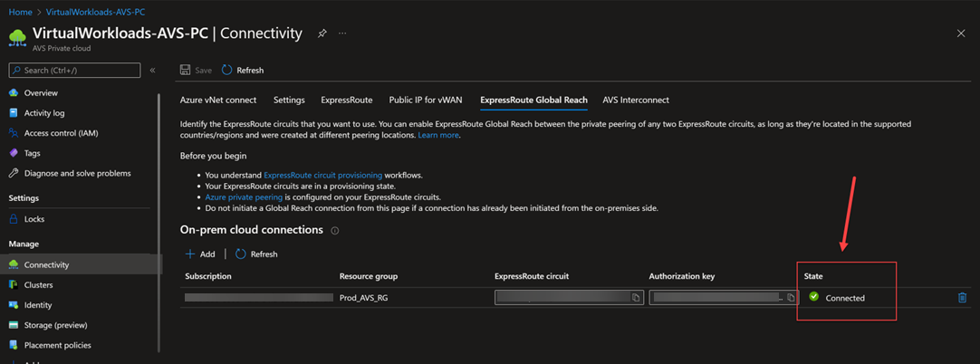Screen dimensions: 980x364
Task: Click the resource menu search box
Action: pos(74,70)
